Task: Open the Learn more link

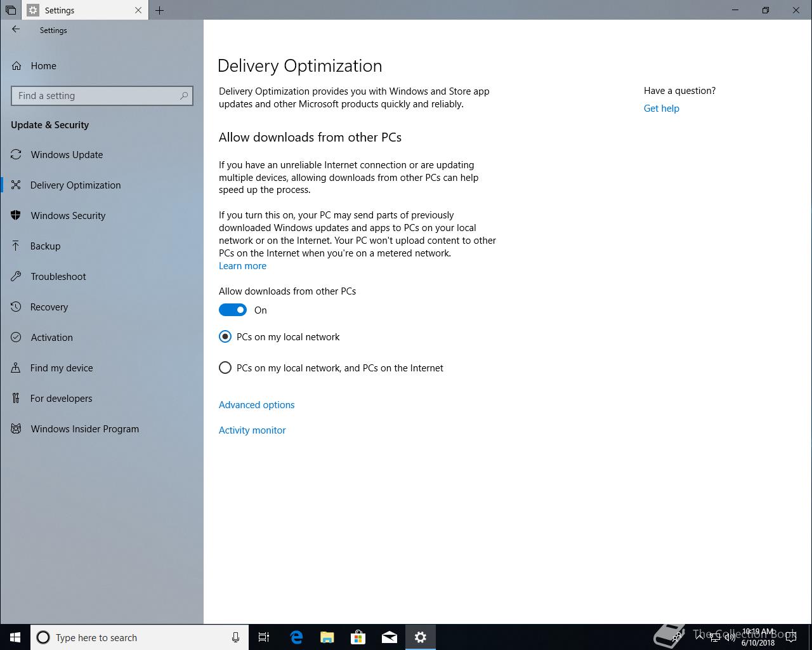Action: [x=242, y=266]
